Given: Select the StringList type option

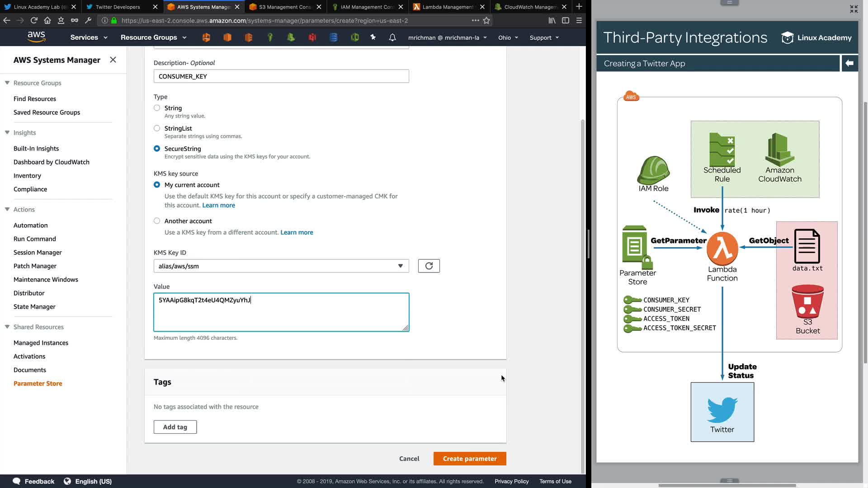Looking at the screenshot, I should pyautogui.click(x=157, y=128).
